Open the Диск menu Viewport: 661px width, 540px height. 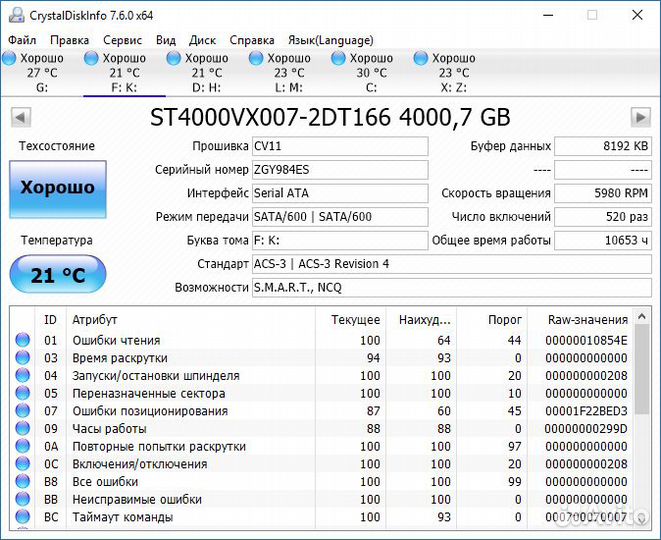pos(202,40)
